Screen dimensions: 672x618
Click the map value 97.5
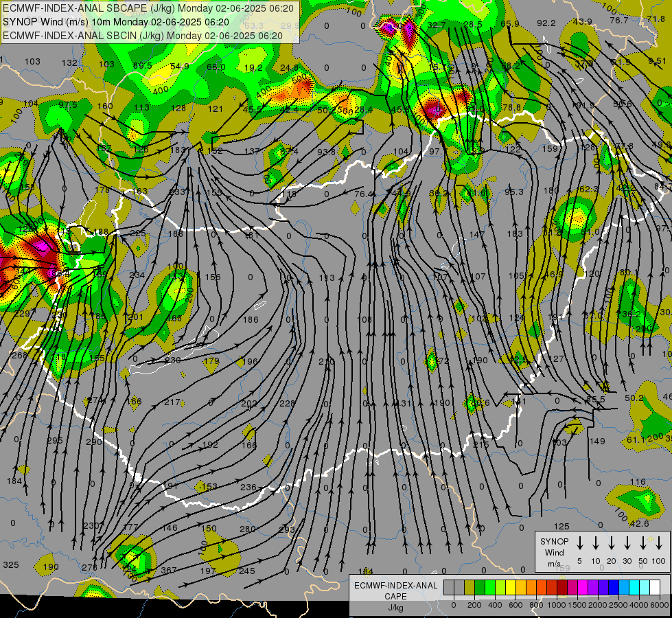click(68, 105)
